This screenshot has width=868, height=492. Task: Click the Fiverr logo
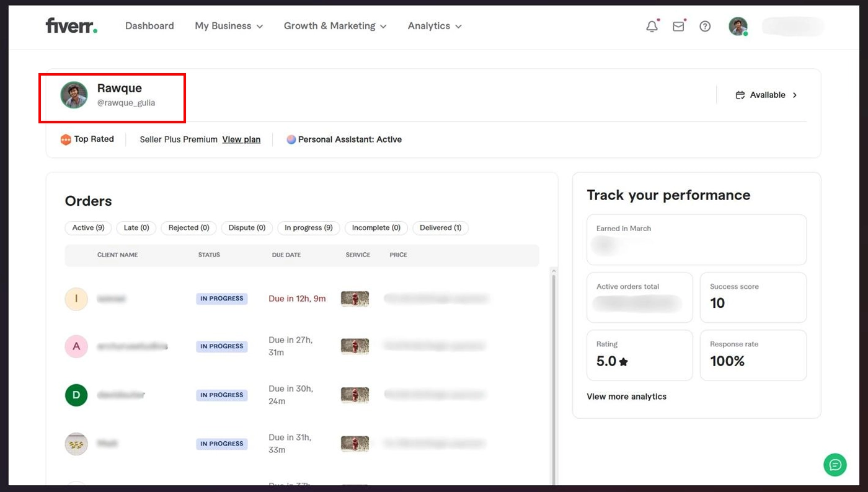[71, 26]
